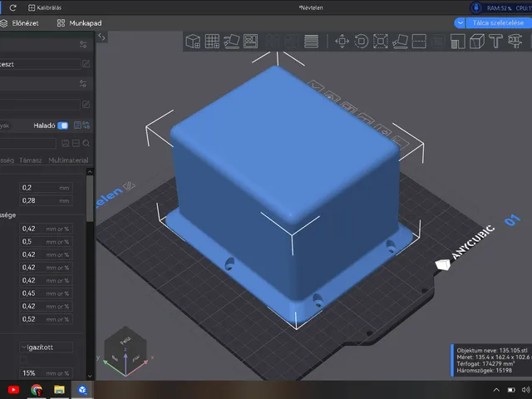The height and width of the screenshot is (399, 532).
Task: Select the Move tool
Action: coord(342,42)
